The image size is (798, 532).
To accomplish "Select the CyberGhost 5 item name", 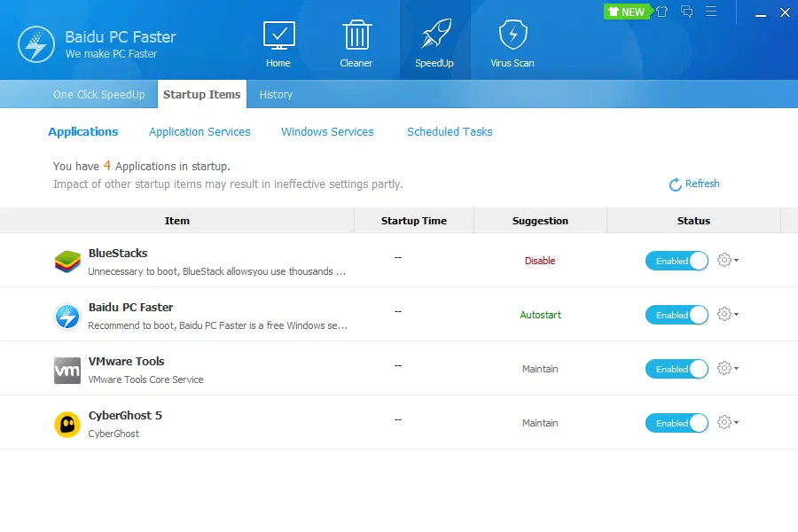I will (x=125, y=415).
